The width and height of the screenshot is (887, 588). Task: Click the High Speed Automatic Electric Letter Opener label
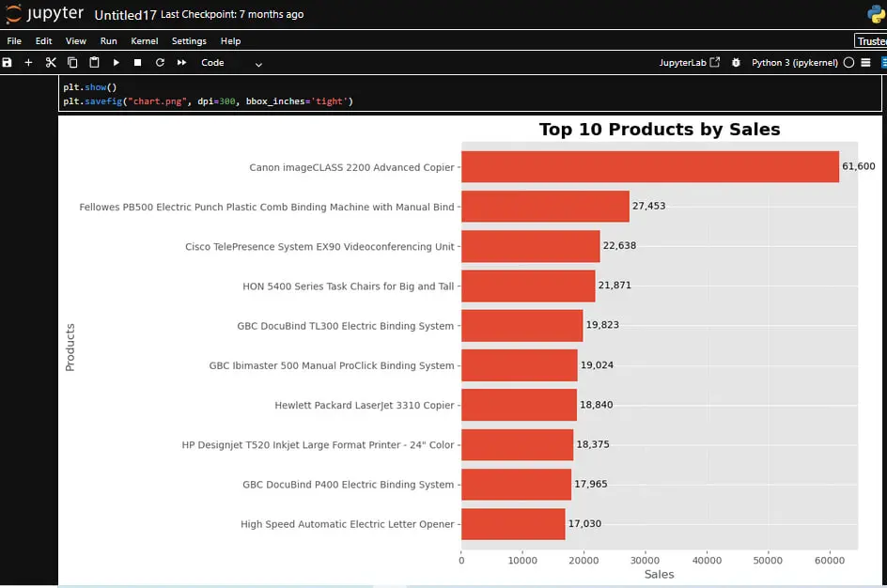coord(348,524)
